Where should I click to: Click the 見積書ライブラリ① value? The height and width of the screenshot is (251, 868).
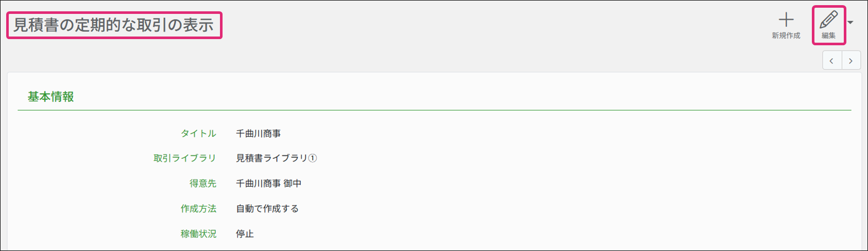(x=276, y=158)
